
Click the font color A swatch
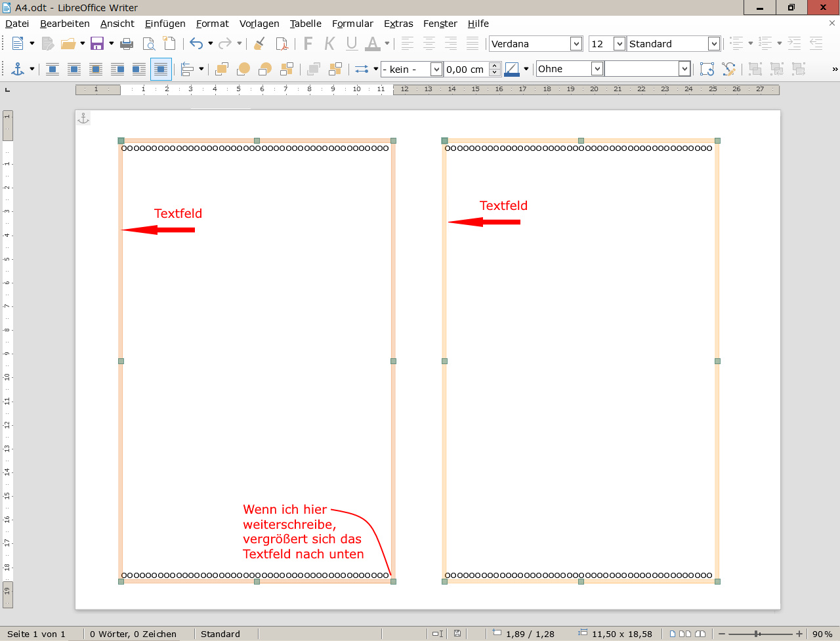click(x=373, y=43)
